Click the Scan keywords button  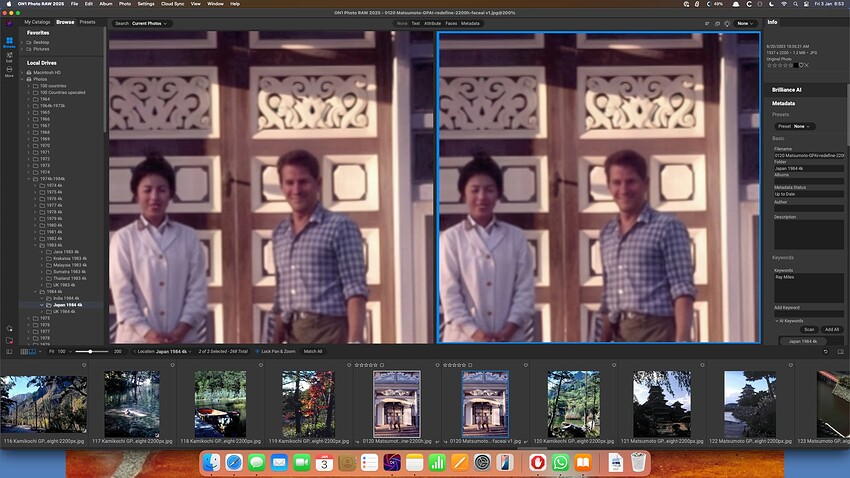coord(809,330)
